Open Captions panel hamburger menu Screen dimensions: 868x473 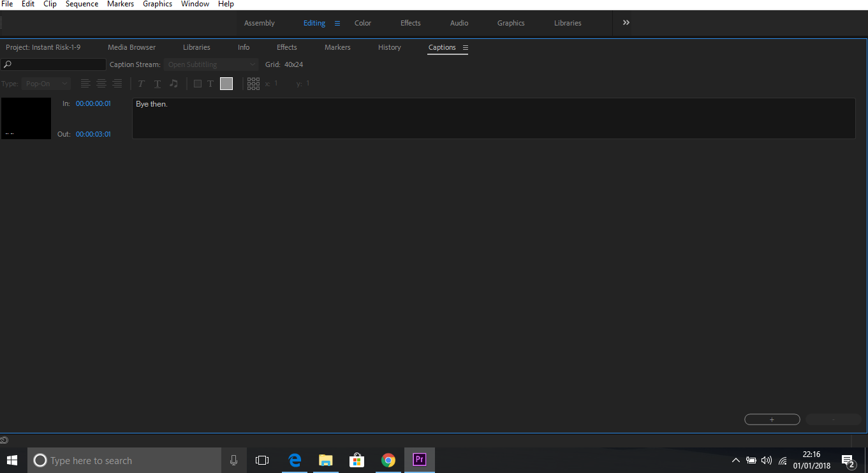click(x=466, y=48)
